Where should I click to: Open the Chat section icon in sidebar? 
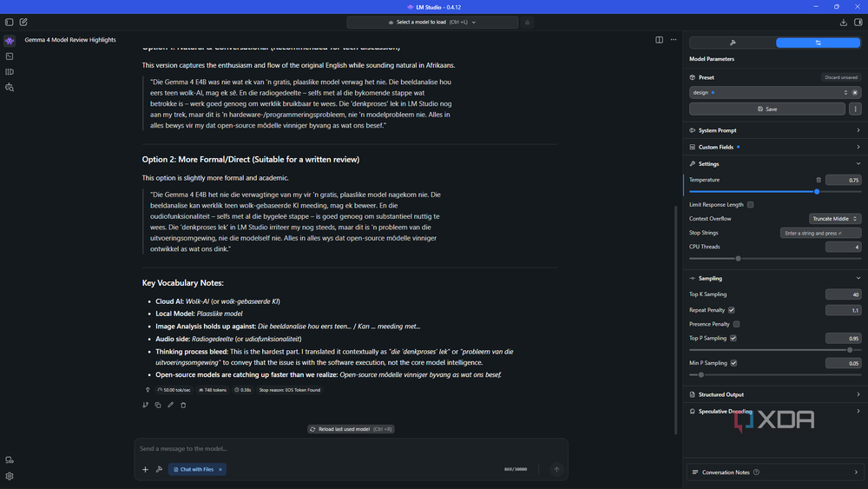click(x=10, y=41)
